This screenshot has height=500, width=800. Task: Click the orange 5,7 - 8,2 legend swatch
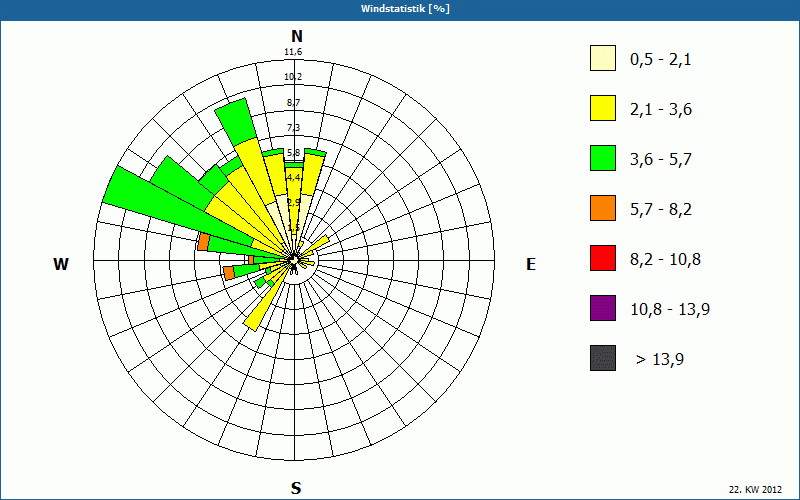pyautogui.click(x=603, y=208)
